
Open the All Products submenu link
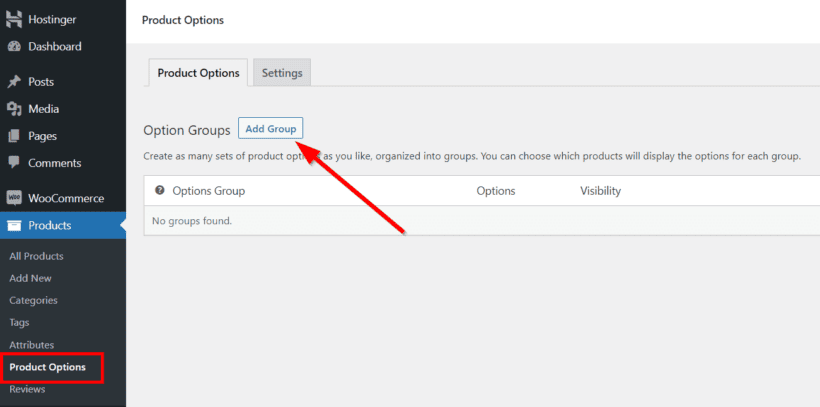pyautogui.click(x=36, y=256)
